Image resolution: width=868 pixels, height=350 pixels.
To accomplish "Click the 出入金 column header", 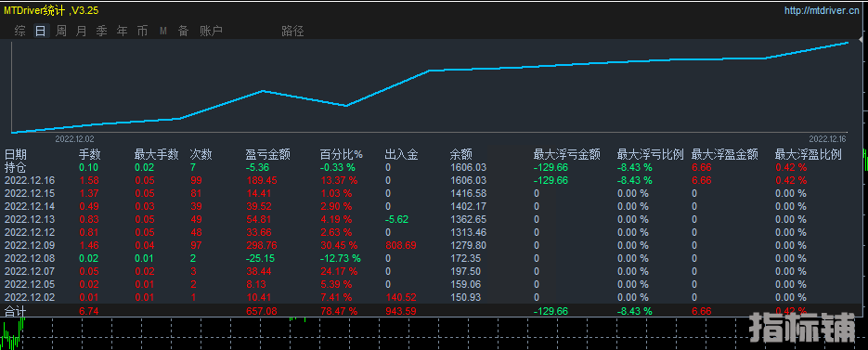I will tap(402, 154).
